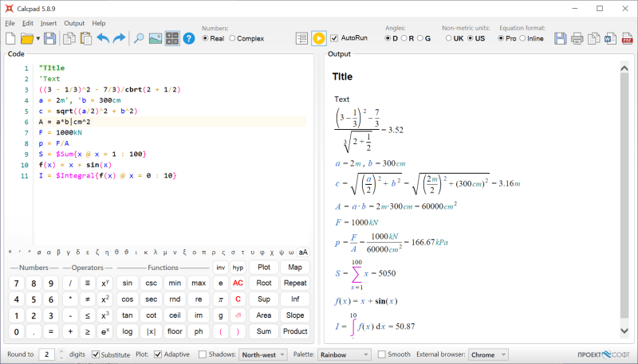Open the Insert menu

pos(49,23)
